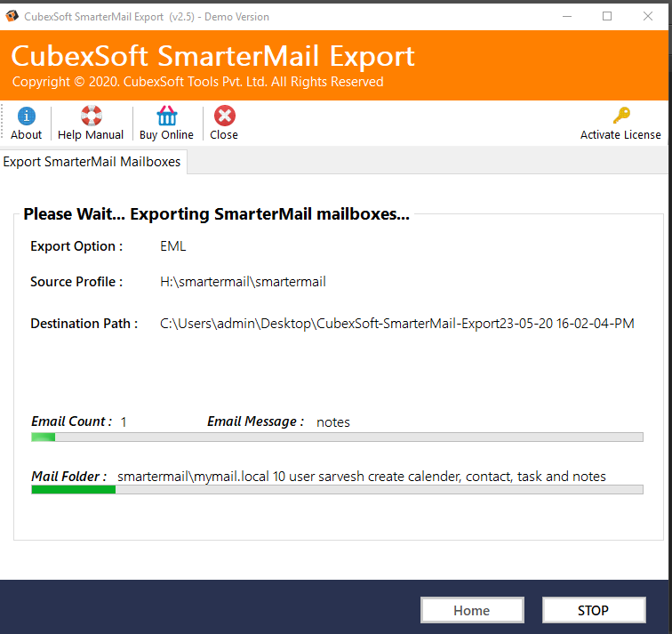Viewport: 672px width, 634px height.
Task: Open the Help Manual lifebuoy icon
Action: pos(91,116)
